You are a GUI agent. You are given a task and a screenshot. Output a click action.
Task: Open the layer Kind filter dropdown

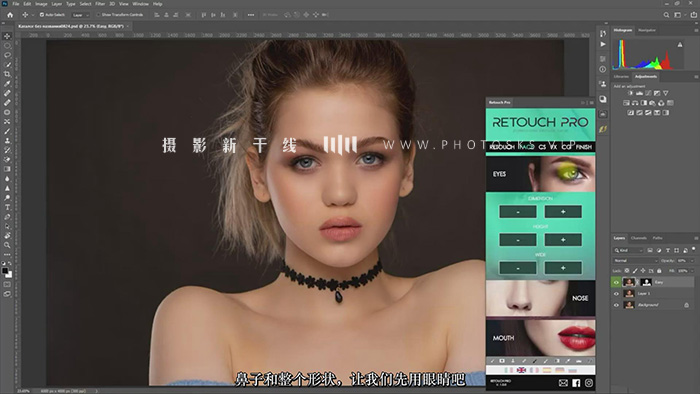[629, 250]
